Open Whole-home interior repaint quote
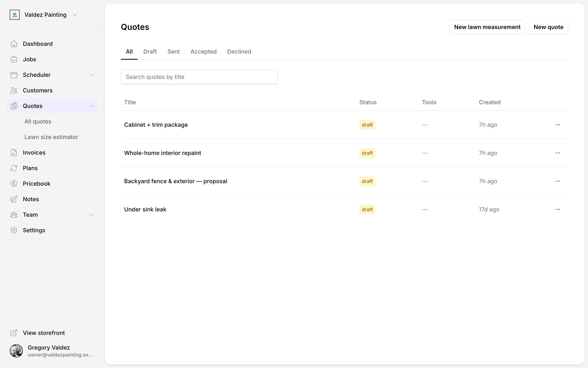Viewport: 588px width, 368px height. tap(163, 153)
